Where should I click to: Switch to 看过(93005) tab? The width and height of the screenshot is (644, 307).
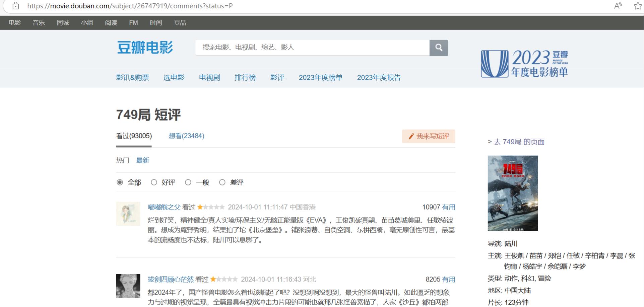pyautogui.click(x=134, y=136)
